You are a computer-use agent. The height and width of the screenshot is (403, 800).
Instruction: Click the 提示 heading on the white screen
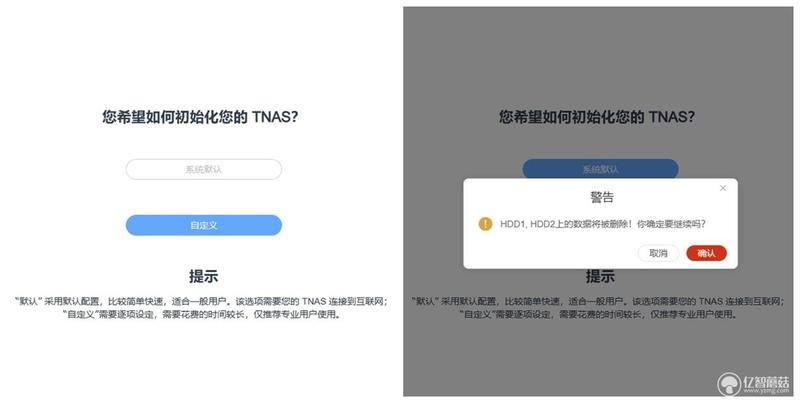204,276
